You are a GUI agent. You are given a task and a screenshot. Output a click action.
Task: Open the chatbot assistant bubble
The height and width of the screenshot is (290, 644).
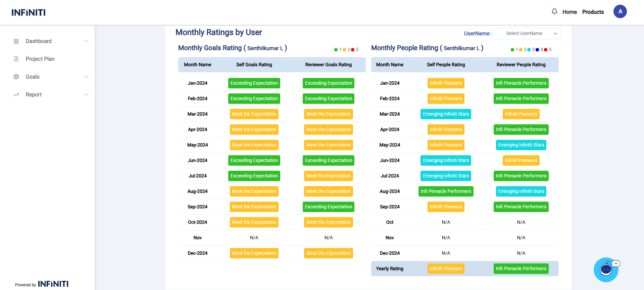click(x=606, y=270)
